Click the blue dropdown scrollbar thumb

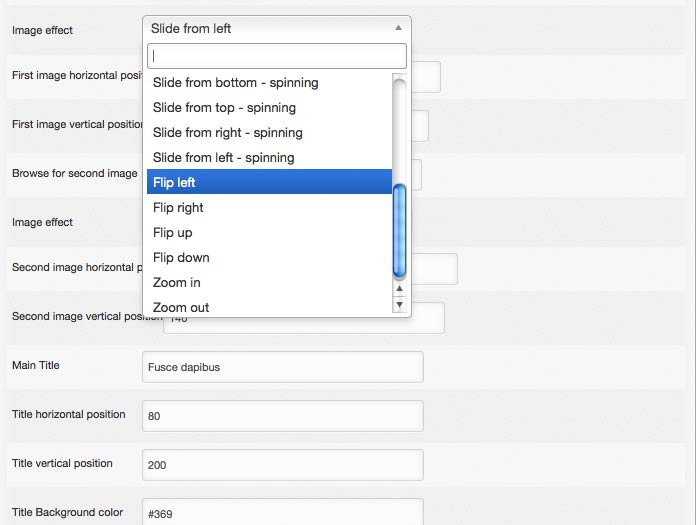tap(399, 230)
